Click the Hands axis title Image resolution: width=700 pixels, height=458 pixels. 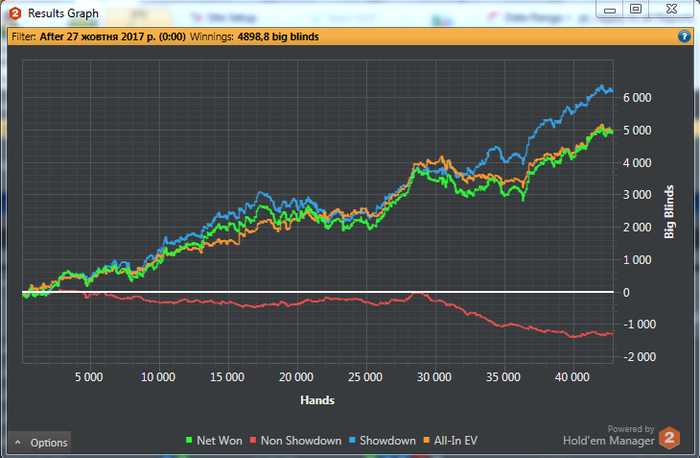click(317, 400)
